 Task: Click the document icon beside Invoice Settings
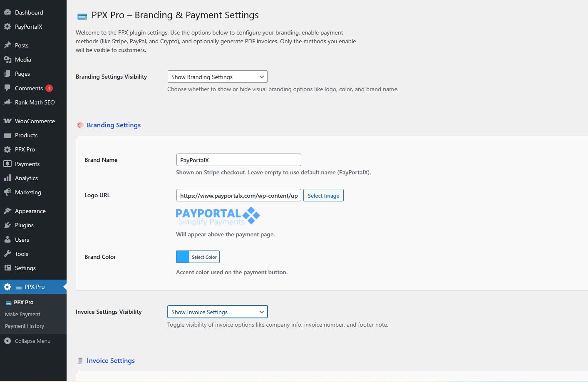80,361
